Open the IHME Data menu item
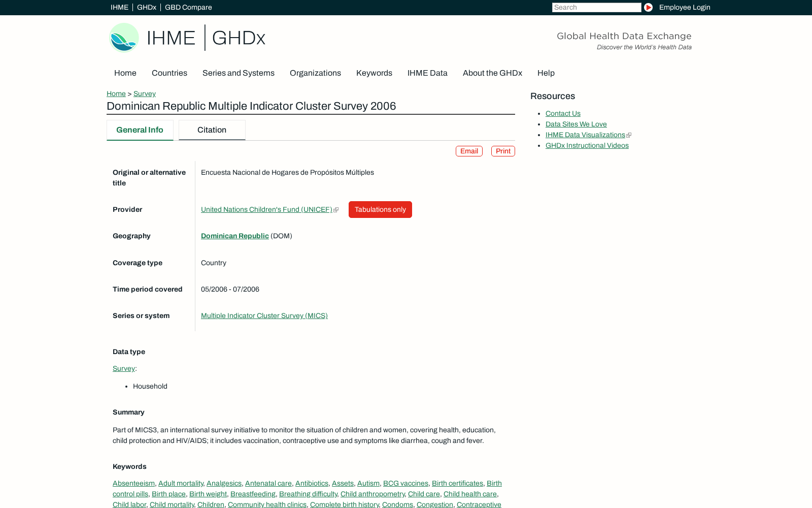The width and height of the screenshot is (812, 508). point(427,73)
